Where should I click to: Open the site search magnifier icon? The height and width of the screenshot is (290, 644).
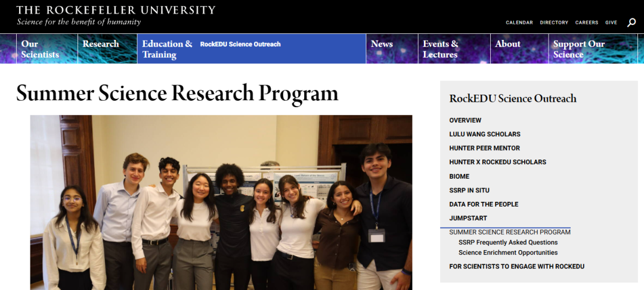(631, 23)
